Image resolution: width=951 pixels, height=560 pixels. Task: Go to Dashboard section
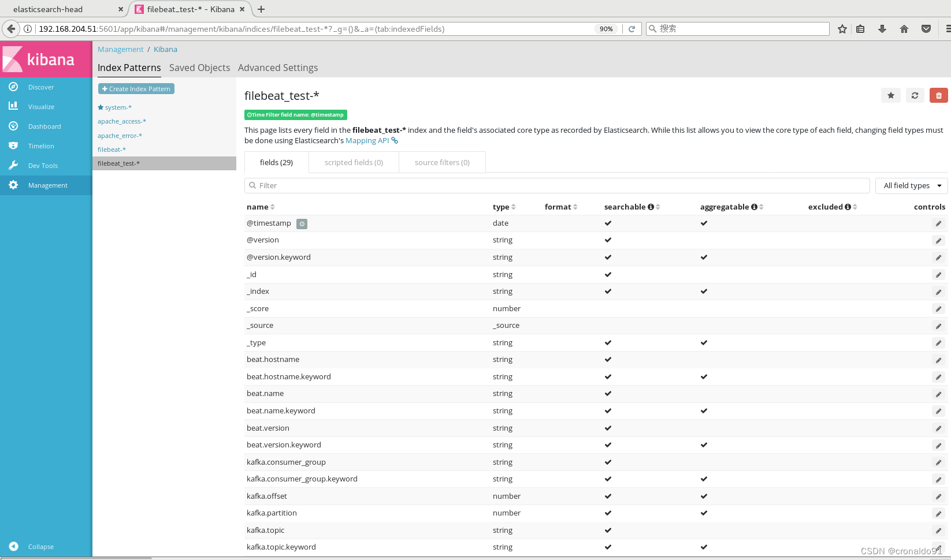(44, 126)
